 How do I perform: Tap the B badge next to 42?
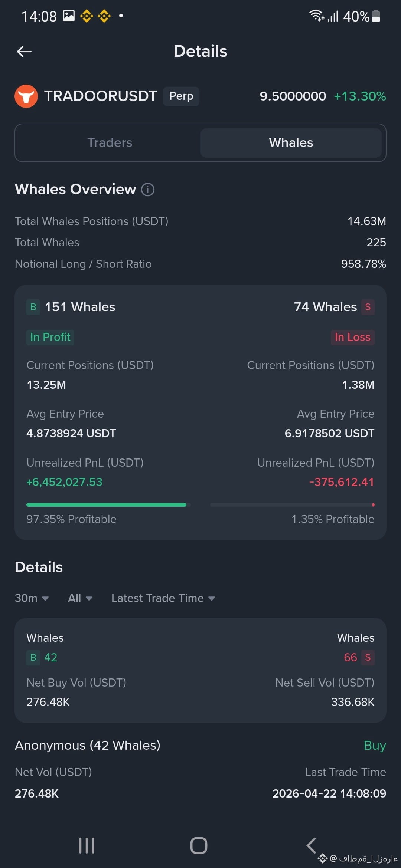33,657
